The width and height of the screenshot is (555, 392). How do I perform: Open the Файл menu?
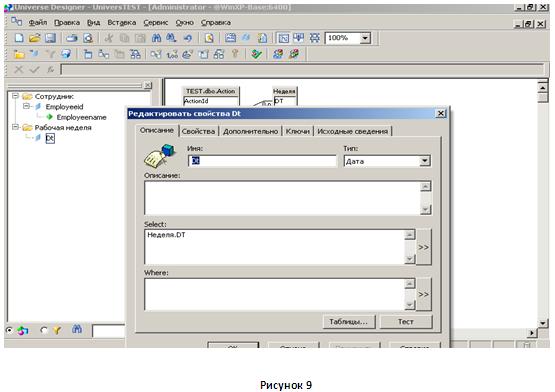tap(38, 23)
